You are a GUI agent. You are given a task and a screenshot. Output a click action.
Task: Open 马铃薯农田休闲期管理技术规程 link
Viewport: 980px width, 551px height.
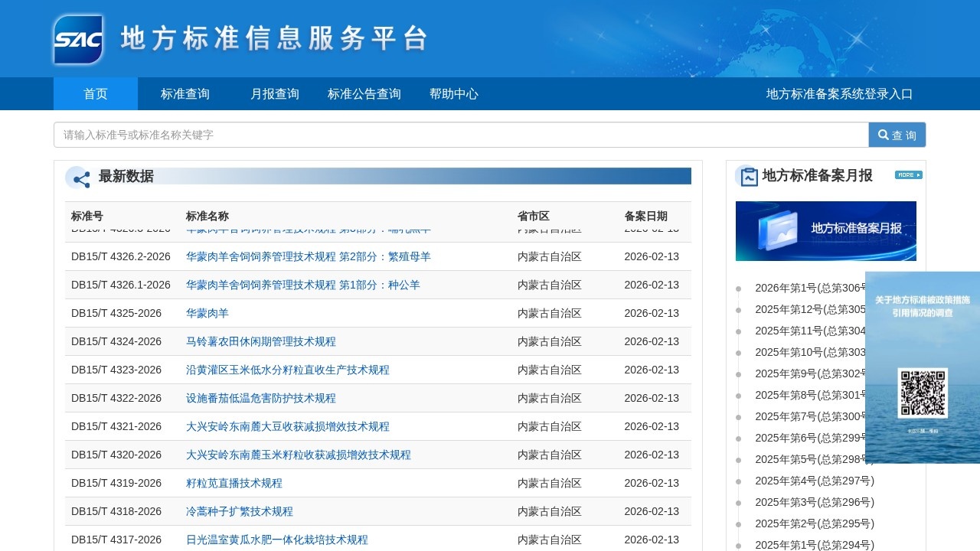point(261,341)
